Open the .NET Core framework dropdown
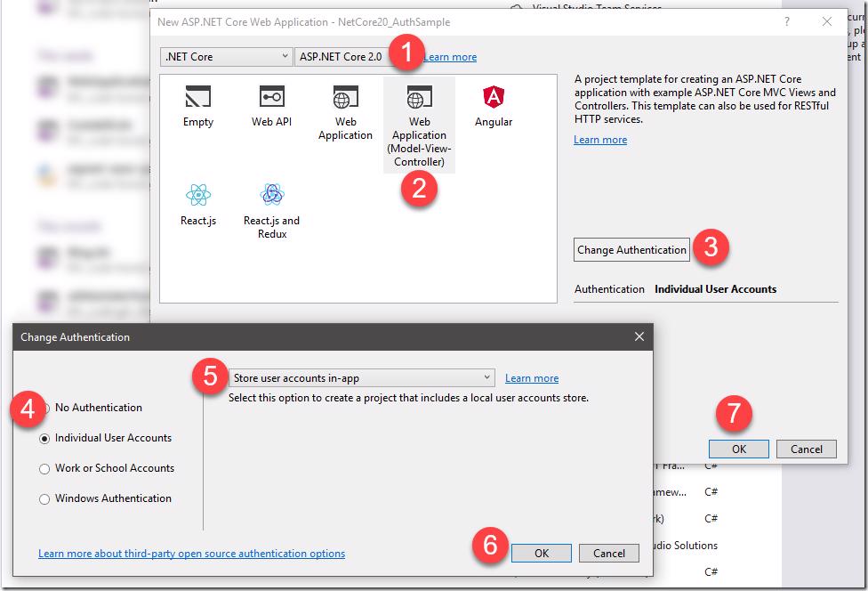The height and width of the screenshot is (591, 868). click(226, 56)
